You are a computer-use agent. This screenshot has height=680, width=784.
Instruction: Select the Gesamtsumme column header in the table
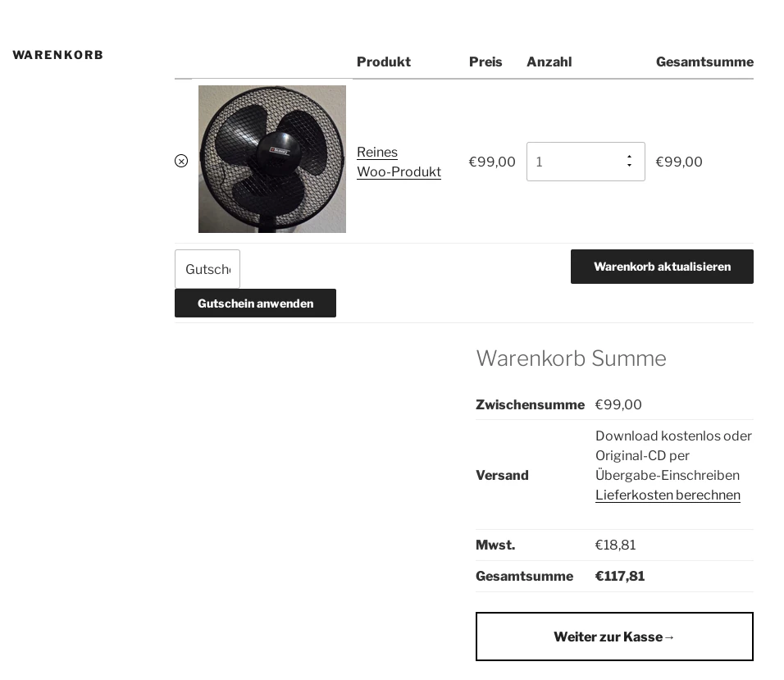pyautogui.click(x=704, y=62)
